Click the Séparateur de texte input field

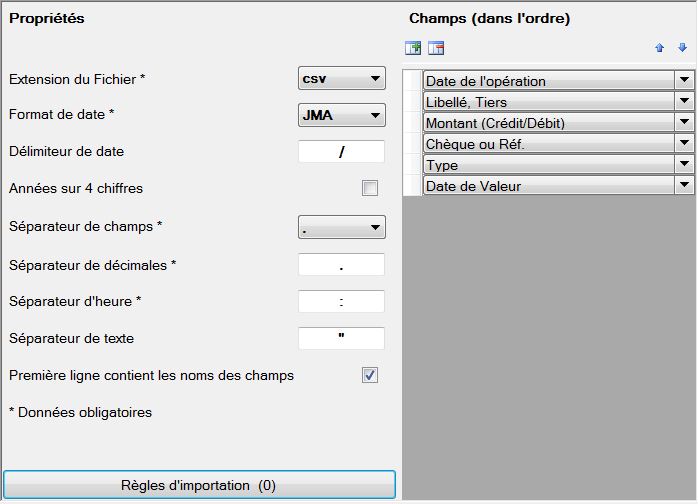[341, 338]
